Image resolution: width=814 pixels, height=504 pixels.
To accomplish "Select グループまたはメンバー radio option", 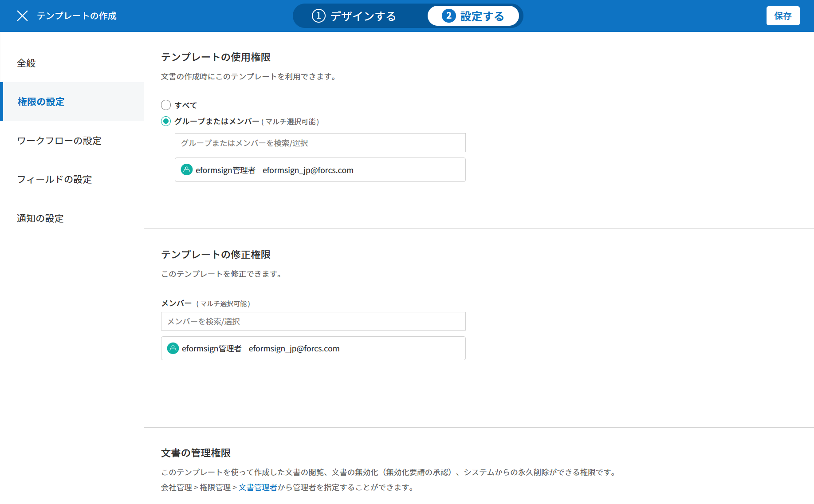I will point(166,121).
